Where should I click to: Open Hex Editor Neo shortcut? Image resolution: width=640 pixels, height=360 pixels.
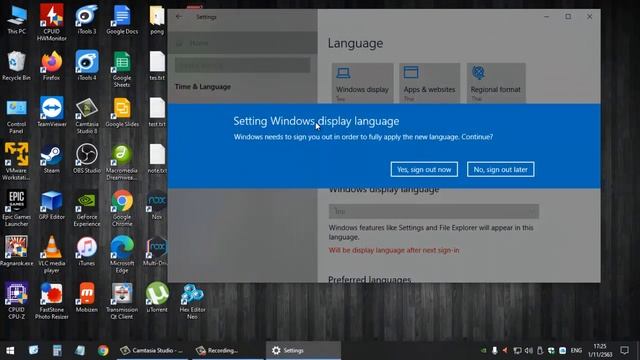tap(192, 301)
